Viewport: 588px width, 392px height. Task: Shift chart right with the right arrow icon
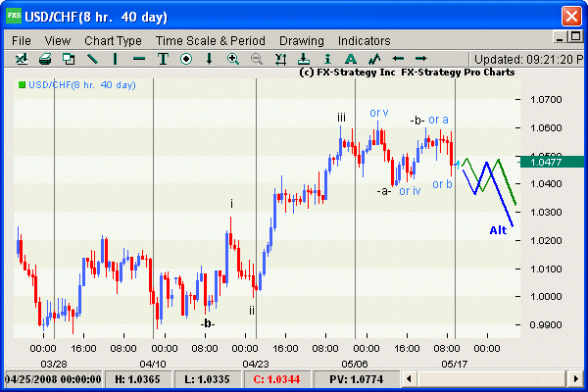point(421,59)
